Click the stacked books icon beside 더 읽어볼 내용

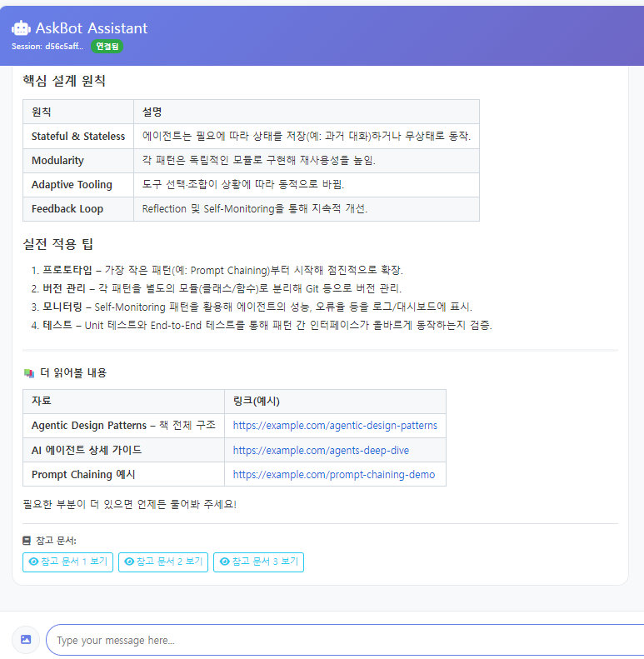click(x=29, y=373)
